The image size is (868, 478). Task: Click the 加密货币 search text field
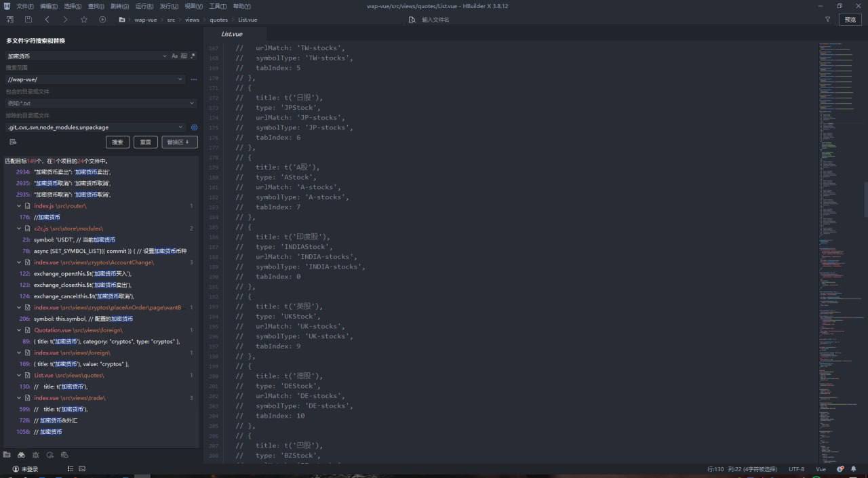tap(81, 56)
